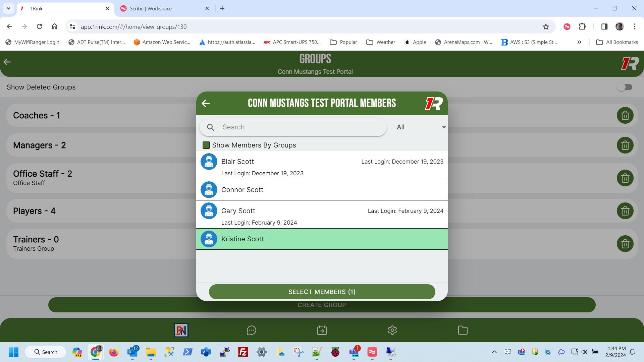Open the All filter dropdown
Viewport: 644px width, 362px height.
(420, 127)
